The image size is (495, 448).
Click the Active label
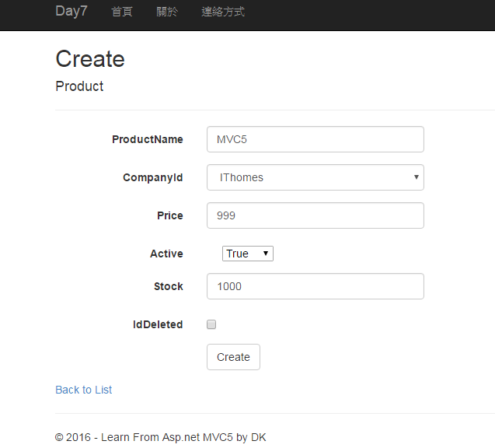tap(166, 254)
